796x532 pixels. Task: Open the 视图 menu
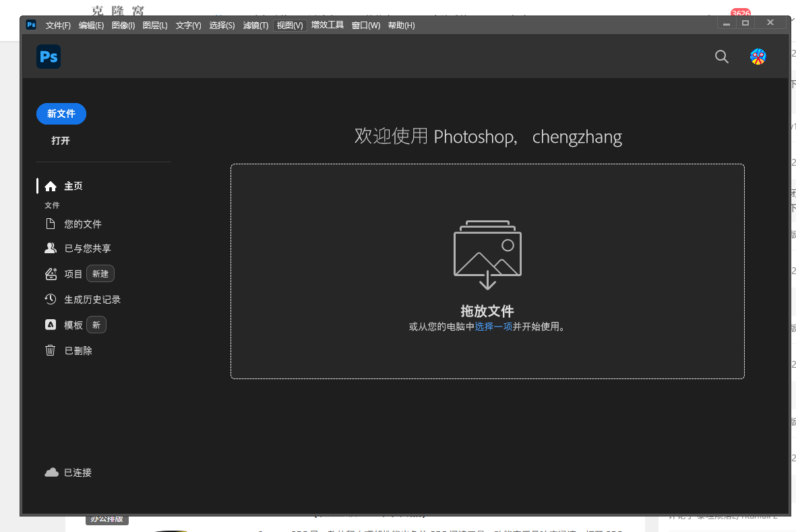point(289,25)
